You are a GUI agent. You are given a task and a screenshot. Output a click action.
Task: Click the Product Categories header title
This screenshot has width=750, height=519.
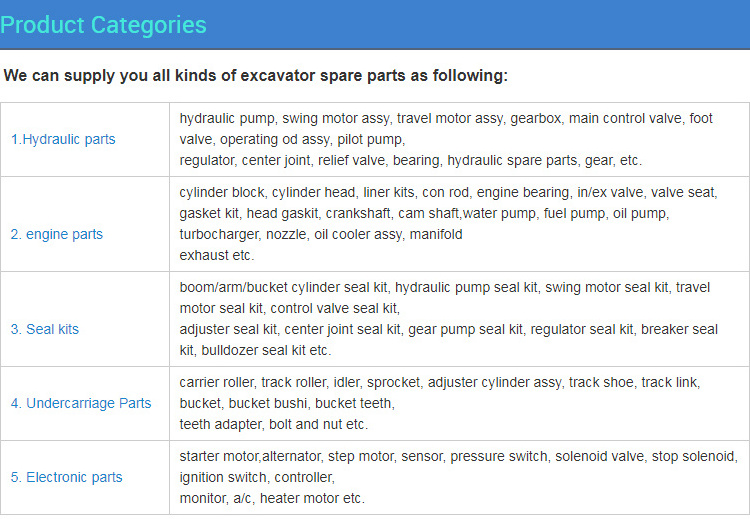click(104, 25)
